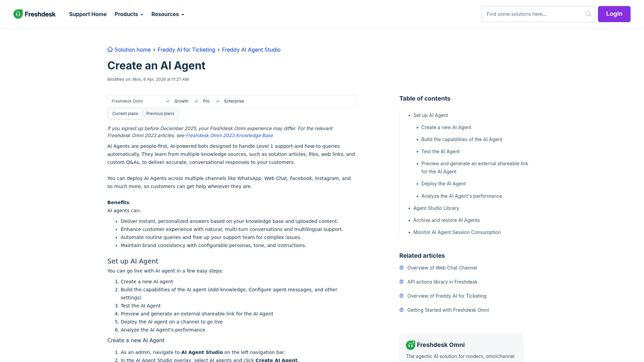Click the Freshdesk Omni plan label

(x=127, y=101)
